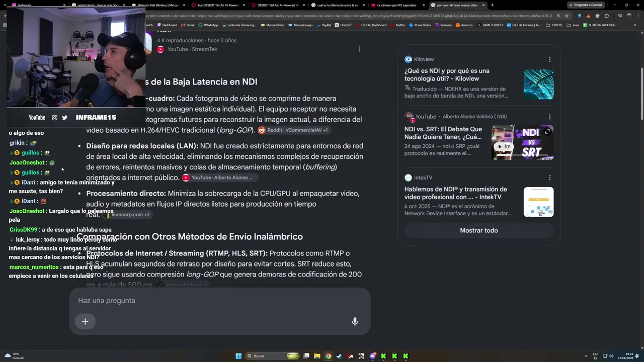644x362 pixels.
Task: Open a new browser tab
Action: (x=492, y=5)
